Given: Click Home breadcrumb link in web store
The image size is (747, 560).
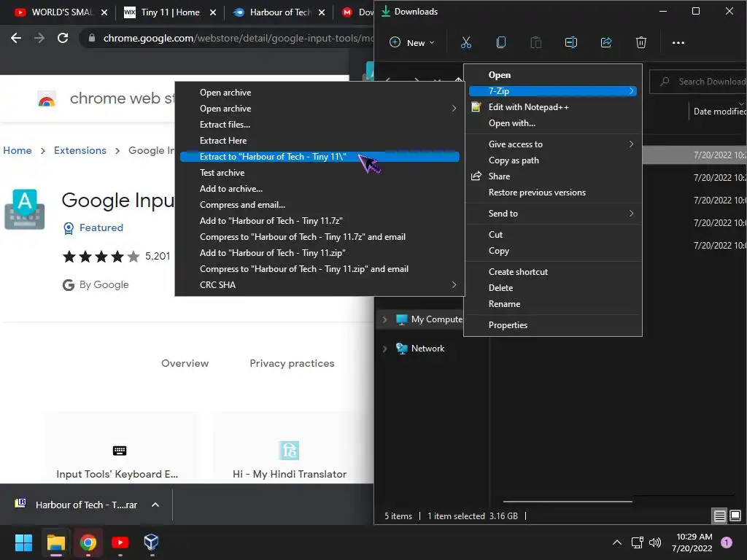Looking at the screenshot, I should (18, 150).
